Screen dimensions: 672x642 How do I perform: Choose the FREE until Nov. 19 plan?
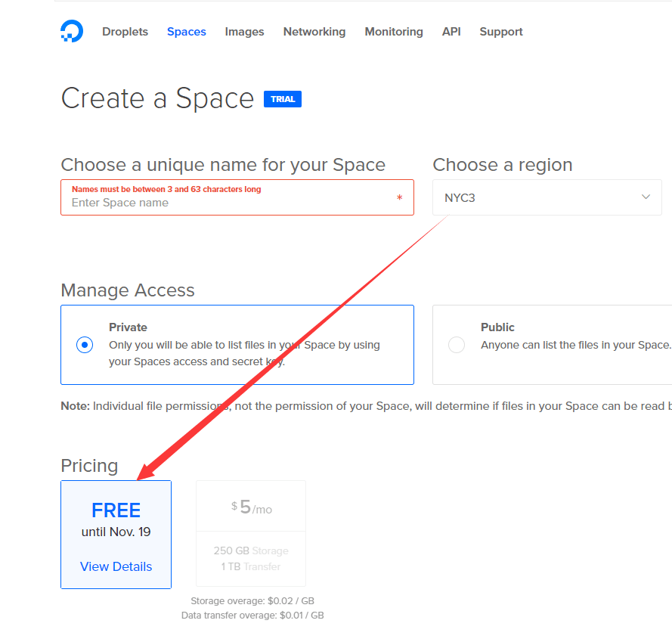[116, 520]
